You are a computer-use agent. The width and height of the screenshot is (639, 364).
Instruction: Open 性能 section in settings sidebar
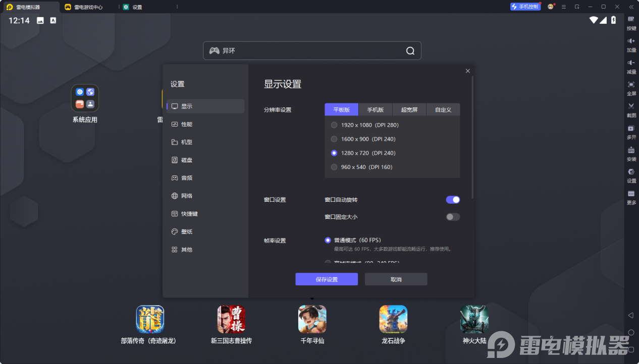point(205,125)
